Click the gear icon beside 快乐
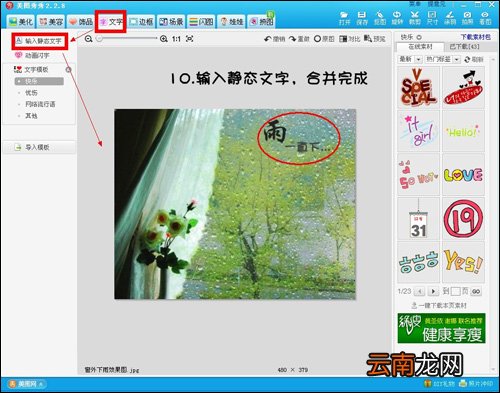Image resolution: width=500 pixels, height=393 pixels. click(419, 37)
